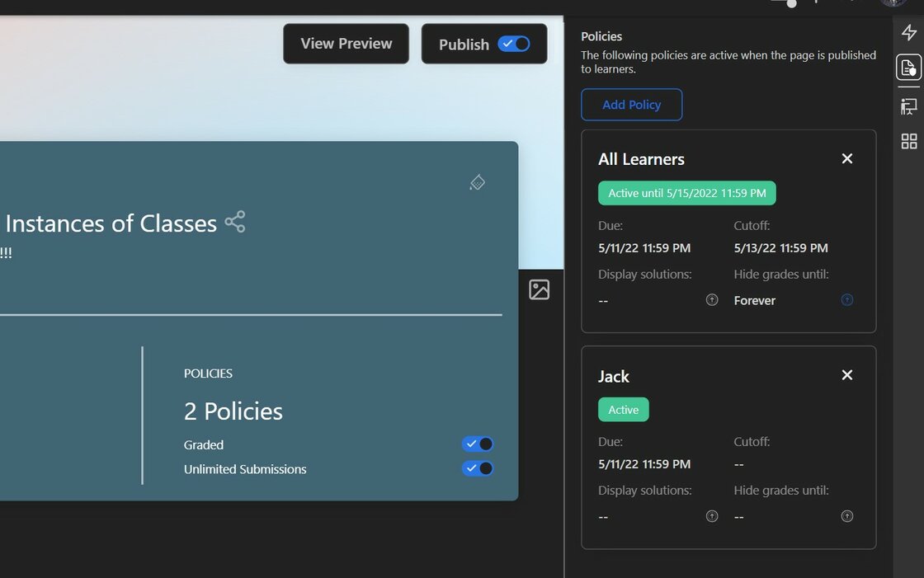Screen dimensions: 924x578
Task: Turn off Unlimited Submissions
Action: point(477,468)
